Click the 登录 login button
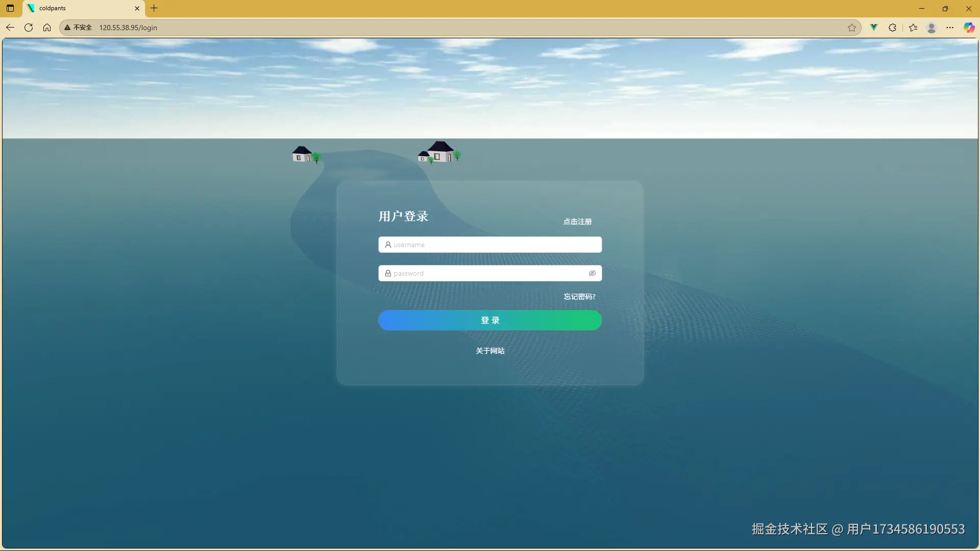This screenshot has width=980, height=551. coord(489,320)
